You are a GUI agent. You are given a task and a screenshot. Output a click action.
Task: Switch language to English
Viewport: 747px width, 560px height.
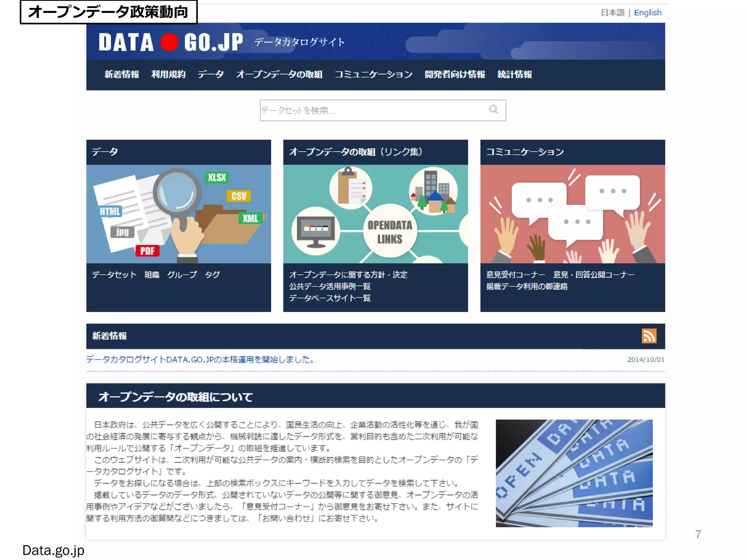(647, 13)
